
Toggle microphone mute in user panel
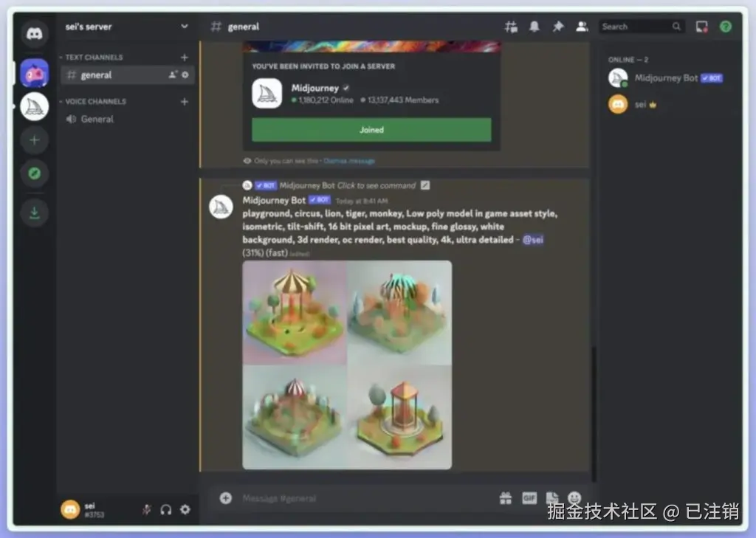tap(147, 509)
